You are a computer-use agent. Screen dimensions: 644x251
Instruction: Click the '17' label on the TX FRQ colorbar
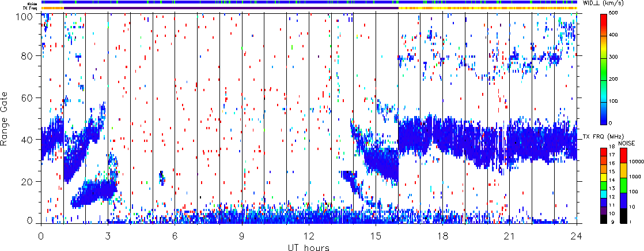click(x=612, y=155)
